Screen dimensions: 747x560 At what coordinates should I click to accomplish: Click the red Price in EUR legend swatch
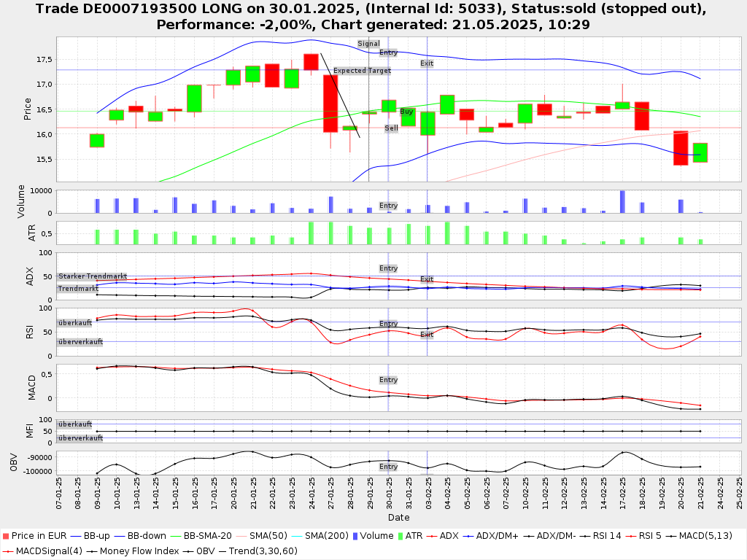click(5, 537)
